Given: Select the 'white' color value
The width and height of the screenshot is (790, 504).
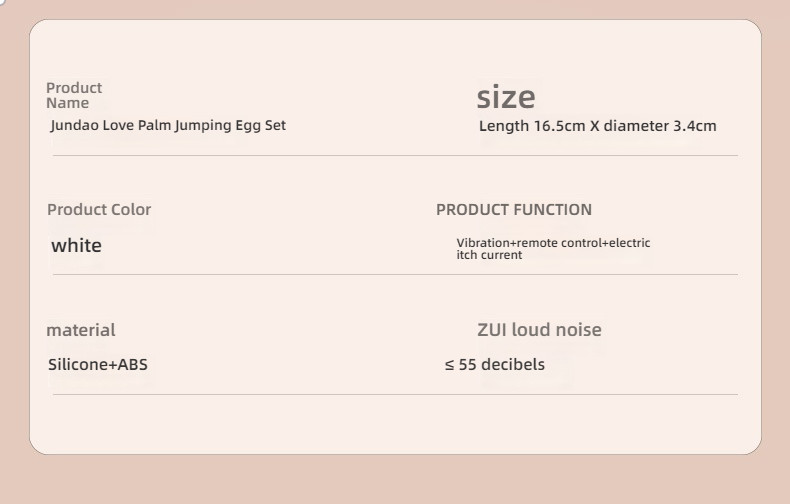Looking at the screenshot, I should [76, 245].
